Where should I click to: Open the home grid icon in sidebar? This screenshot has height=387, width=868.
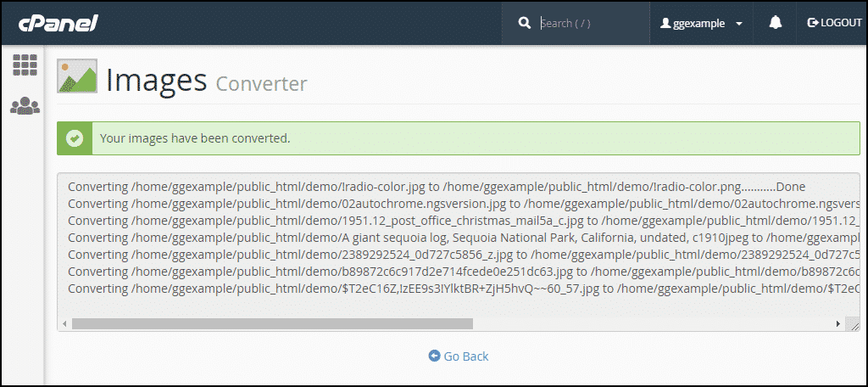coord(25,64)
